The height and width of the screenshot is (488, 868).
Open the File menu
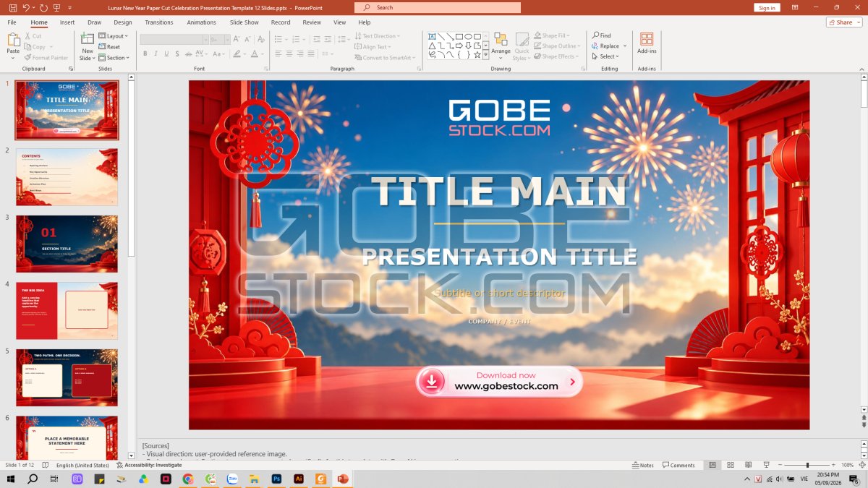point(12,22)
